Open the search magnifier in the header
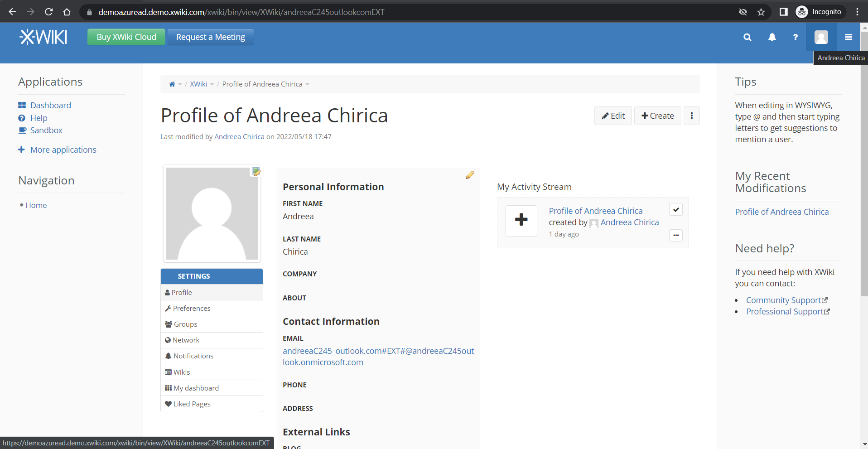The image size is (868, 449). [x=747, y=37]
